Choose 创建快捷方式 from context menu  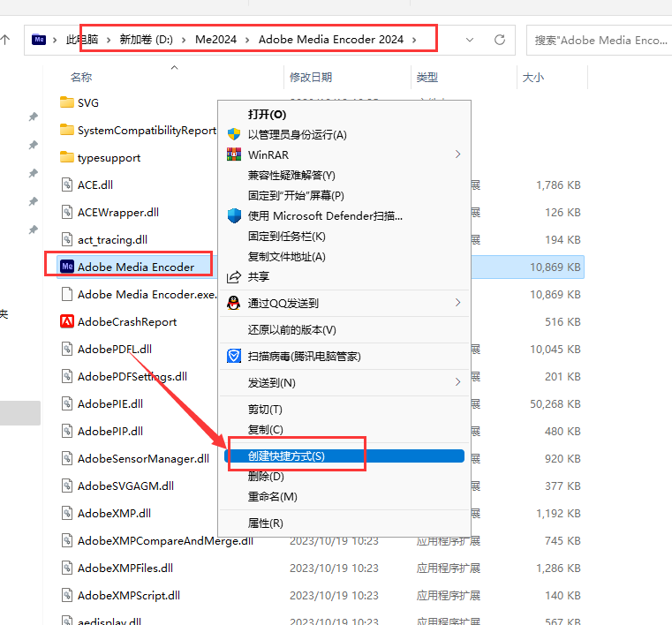click(286, 456)
